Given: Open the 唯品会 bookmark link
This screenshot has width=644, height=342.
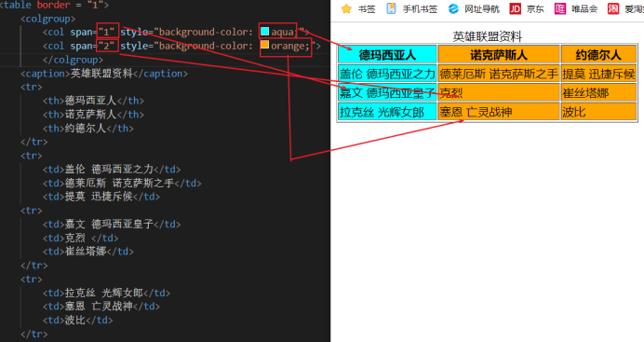Looking at the screenshot, I should 584,9.
